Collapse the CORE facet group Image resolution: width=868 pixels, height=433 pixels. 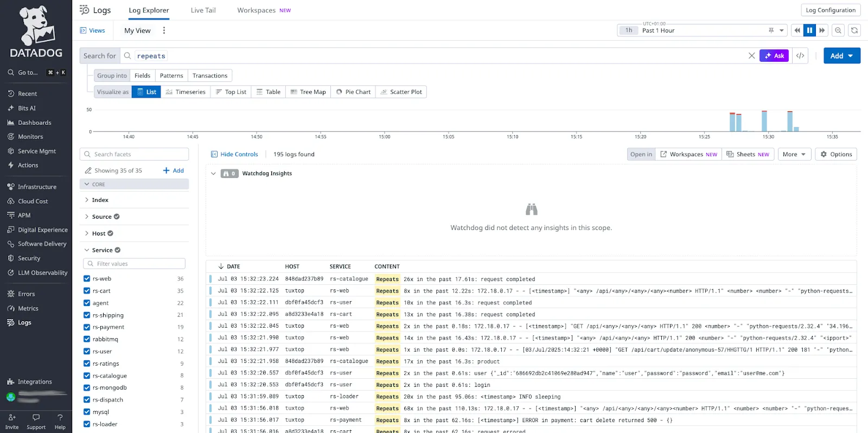pyautogui.click(x=87, y=184)
